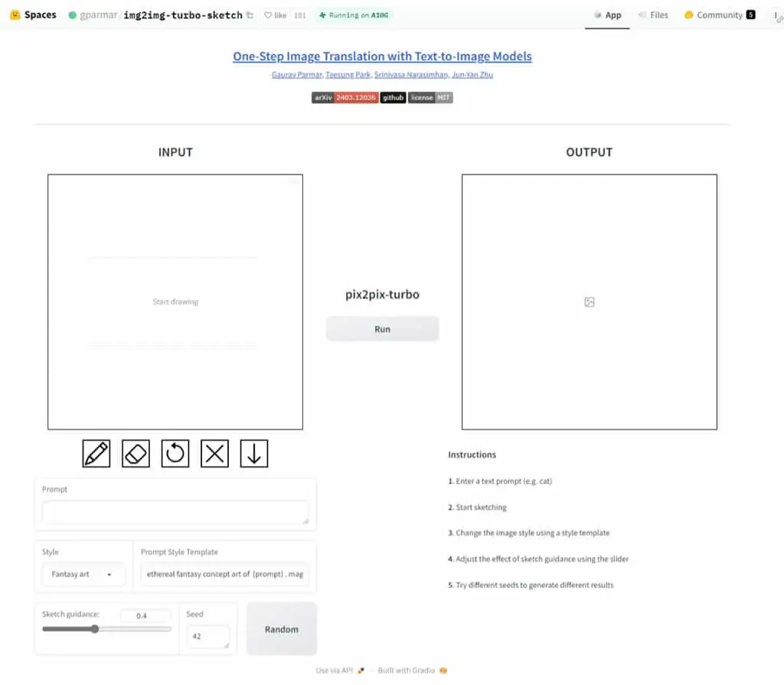Click the Sketch guidance slider handle

tap(95, 629)
